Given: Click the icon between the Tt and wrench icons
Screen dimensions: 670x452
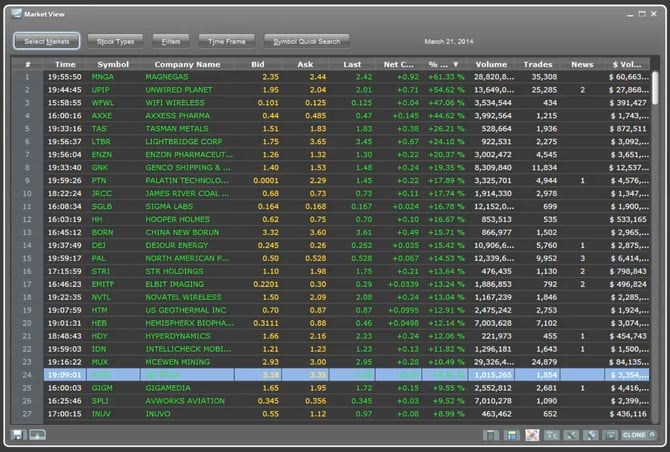Looking at the screenshot, I should click(571, 435).
